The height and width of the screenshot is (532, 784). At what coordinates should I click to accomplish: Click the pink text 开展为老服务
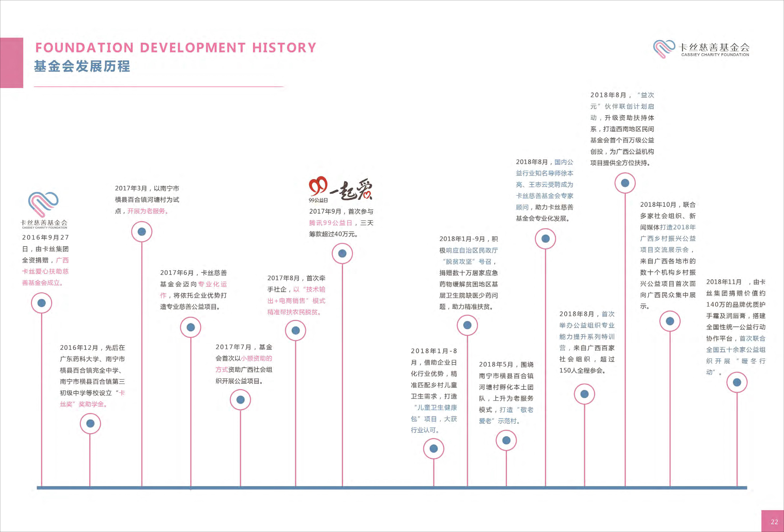pyautogui.click(x=148, y=211)
